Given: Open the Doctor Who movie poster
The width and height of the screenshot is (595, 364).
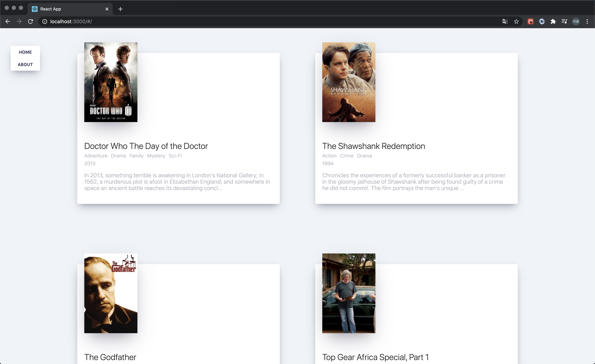Looking at the screenshot, I should click(x=111, y=82).
